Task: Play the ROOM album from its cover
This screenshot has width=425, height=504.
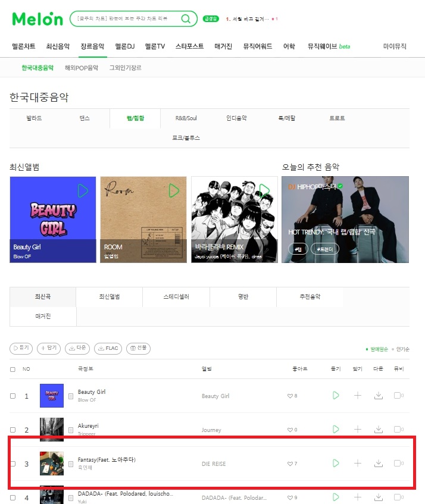Action: pyautogui.click(x=174, y=190)
